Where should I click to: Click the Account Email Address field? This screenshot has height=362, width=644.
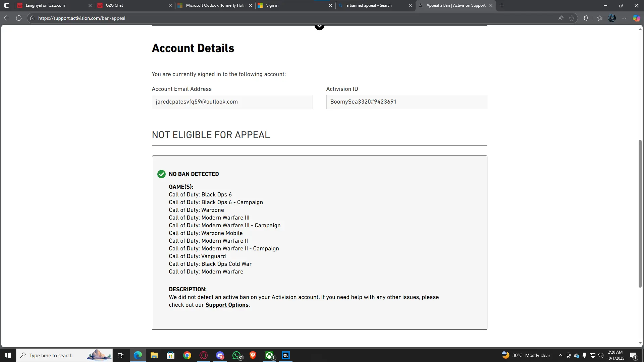(x=232, y=102)
